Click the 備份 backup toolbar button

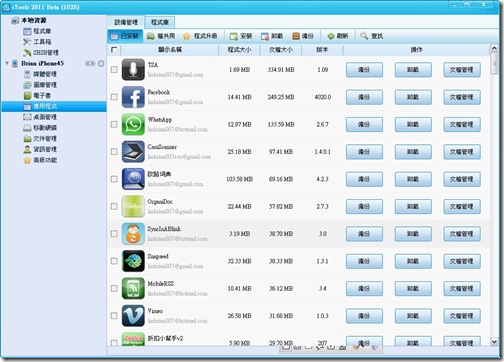pyautogui.click(x=303, y=36)
